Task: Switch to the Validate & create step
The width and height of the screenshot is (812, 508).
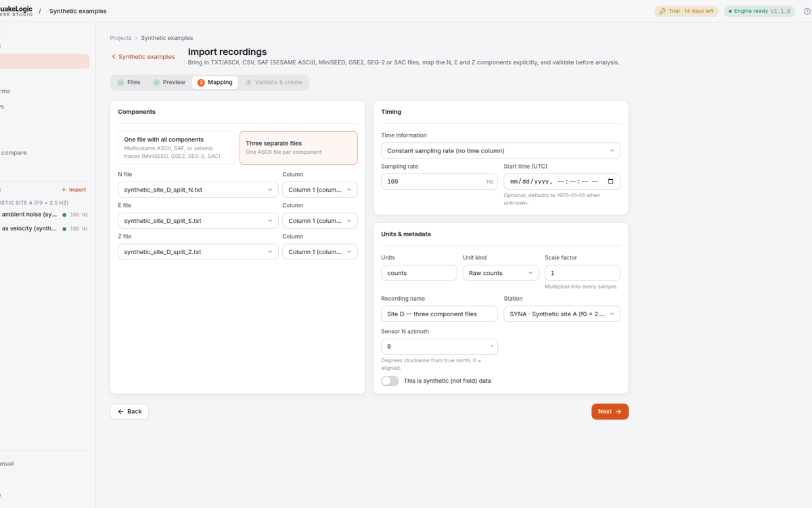Action: coord(273,83)
